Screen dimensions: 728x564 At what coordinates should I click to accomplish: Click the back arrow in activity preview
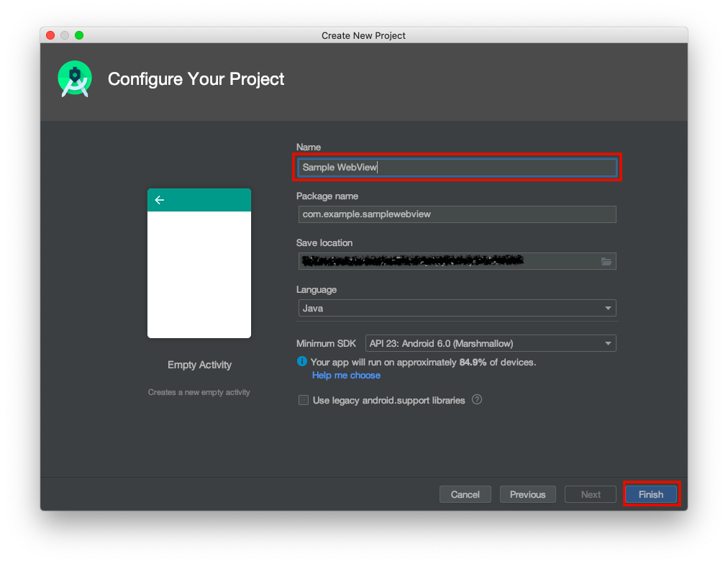pyautogui.click(x=160, y=200)
